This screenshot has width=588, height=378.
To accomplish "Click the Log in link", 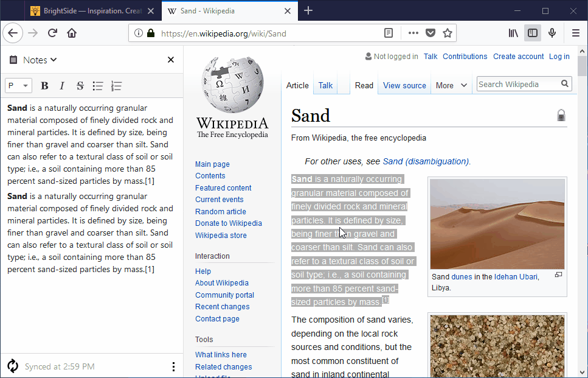I will [559, 57].
